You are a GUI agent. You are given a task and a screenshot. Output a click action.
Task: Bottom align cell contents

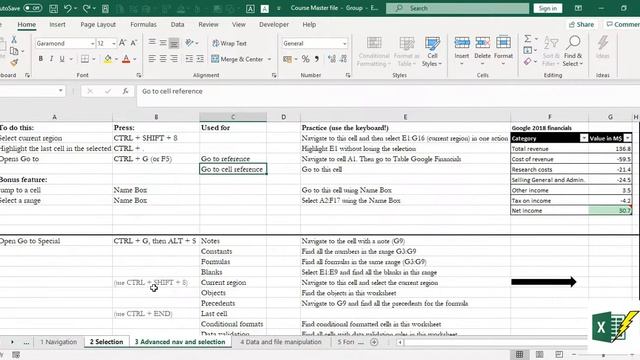(x=174, y=42)
